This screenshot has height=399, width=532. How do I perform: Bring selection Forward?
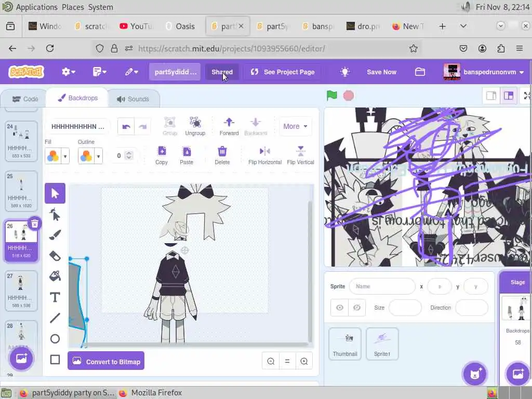click(x=229, y=126)
